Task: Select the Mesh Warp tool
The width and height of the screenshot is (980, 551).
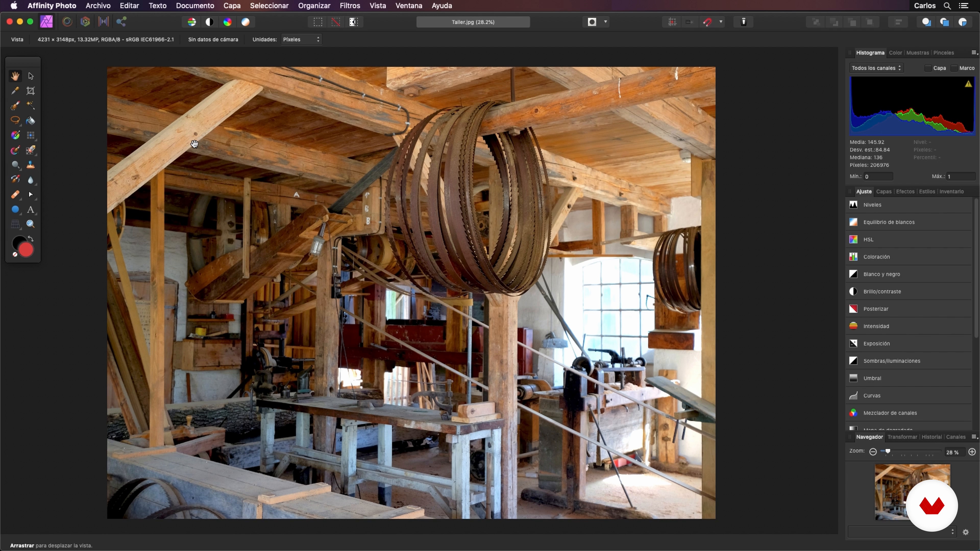Action: tap(15, 224)
